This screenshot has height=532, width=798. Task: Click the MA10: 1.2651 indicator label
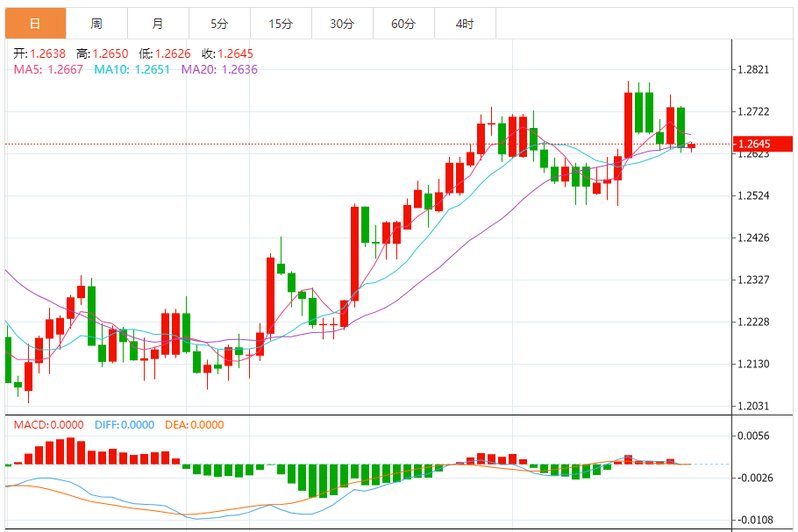click(132, 70)
